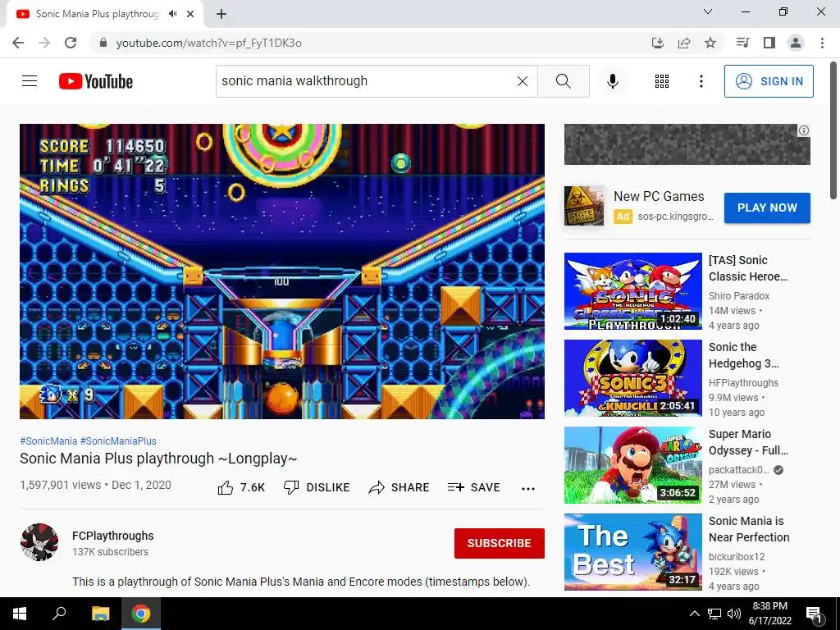Open Chrome media controls icon

tap(742, 43)
